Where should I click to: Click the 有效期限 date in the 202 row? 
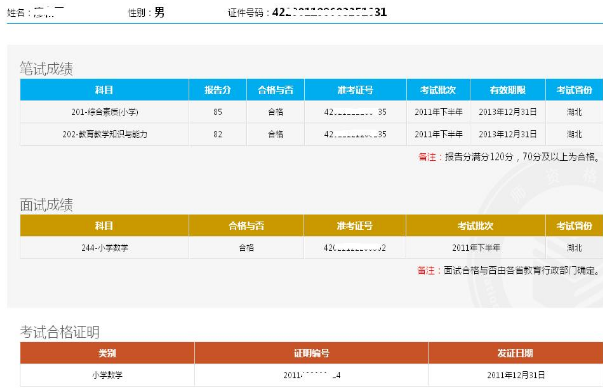pyautogui.click(x=507, y=134)
